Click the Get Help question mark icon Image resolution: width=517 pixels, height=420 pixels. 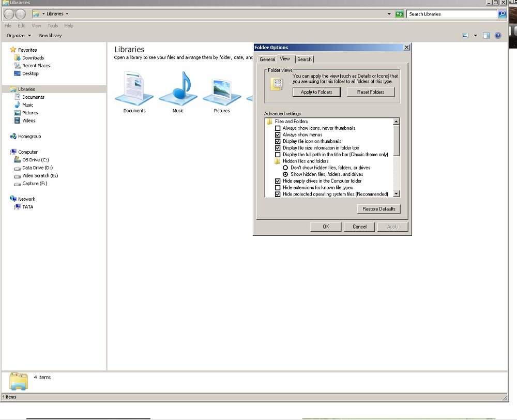(498, 36)
